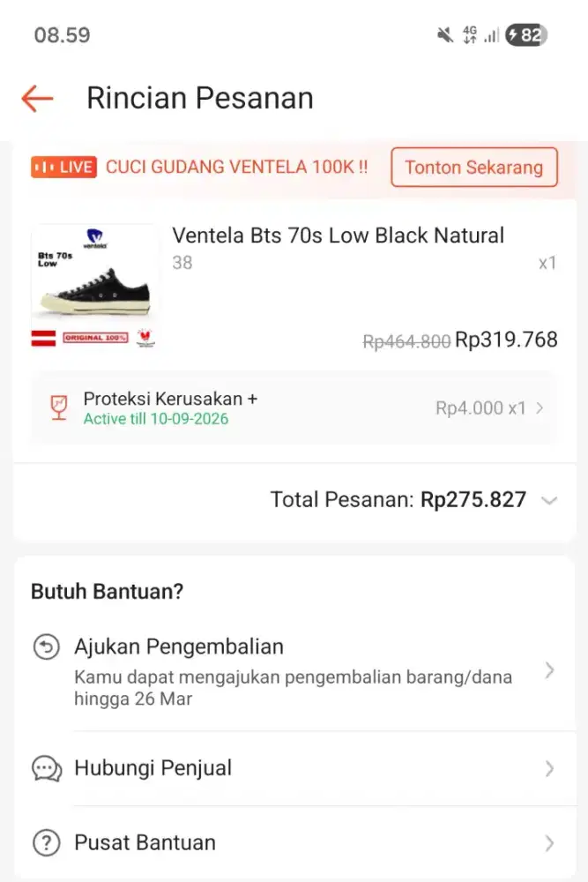
Task: Click the return arrow icon beside Ajukan Pengembalian
Action: [47, 646]
